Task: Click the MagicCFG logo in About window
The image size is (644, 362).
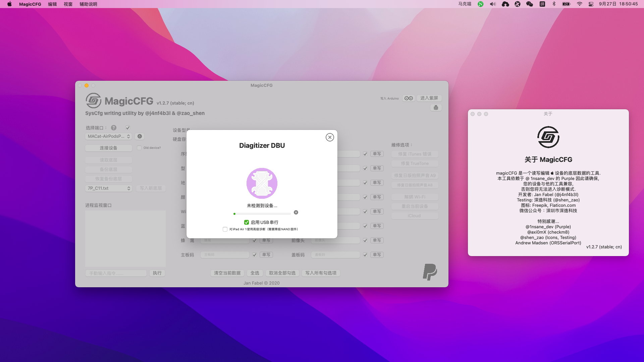Action: (548, 137)
